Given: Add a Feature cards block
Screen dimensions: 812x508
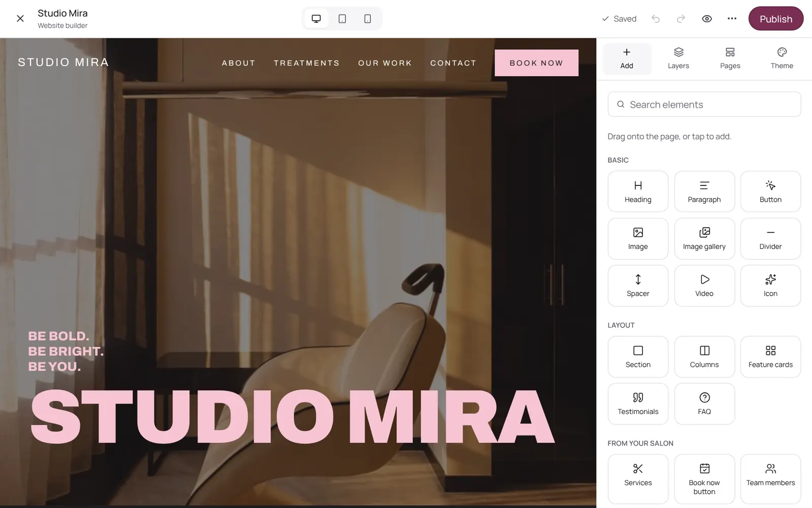Looking at the screenshot, I should [770, 357].
